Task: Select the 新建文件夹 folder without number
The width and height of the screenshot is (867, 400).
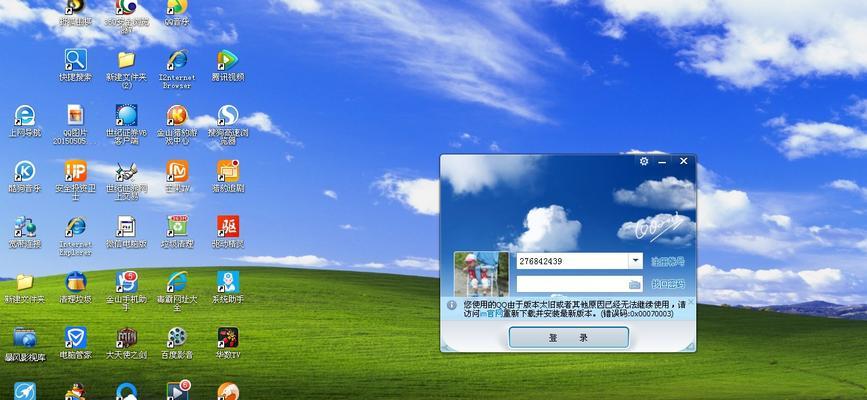Action: (x=25, y=288)
